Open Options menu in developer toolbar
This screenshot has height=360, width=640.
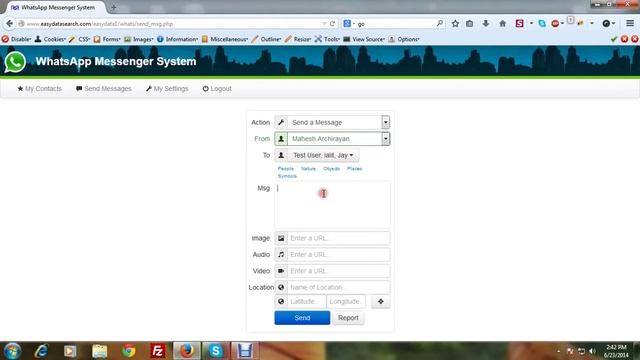(x=404, y=39)
